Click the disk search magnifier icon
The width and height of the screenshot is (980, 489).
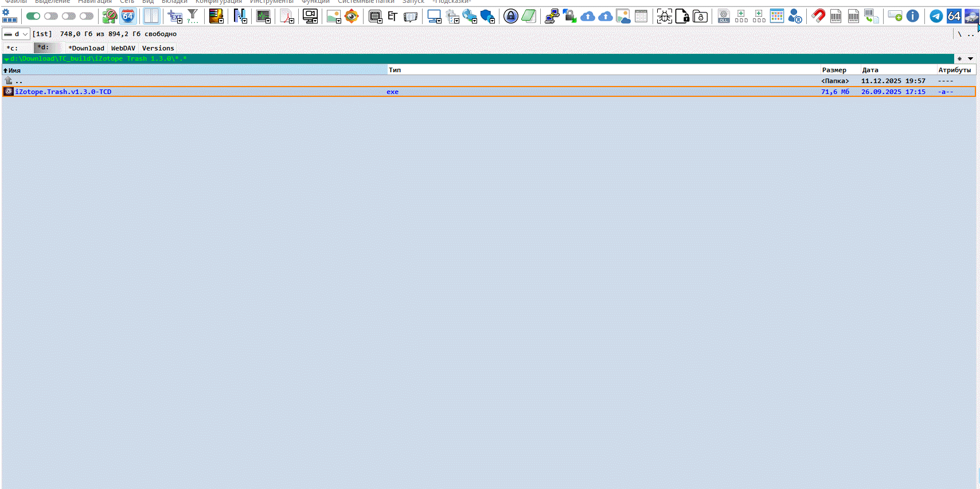[972, 16]
